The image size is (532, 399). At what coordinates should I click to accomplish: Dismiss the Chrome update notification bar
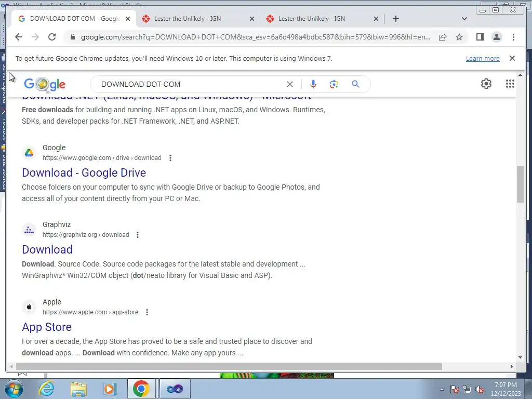pos(512,58)
